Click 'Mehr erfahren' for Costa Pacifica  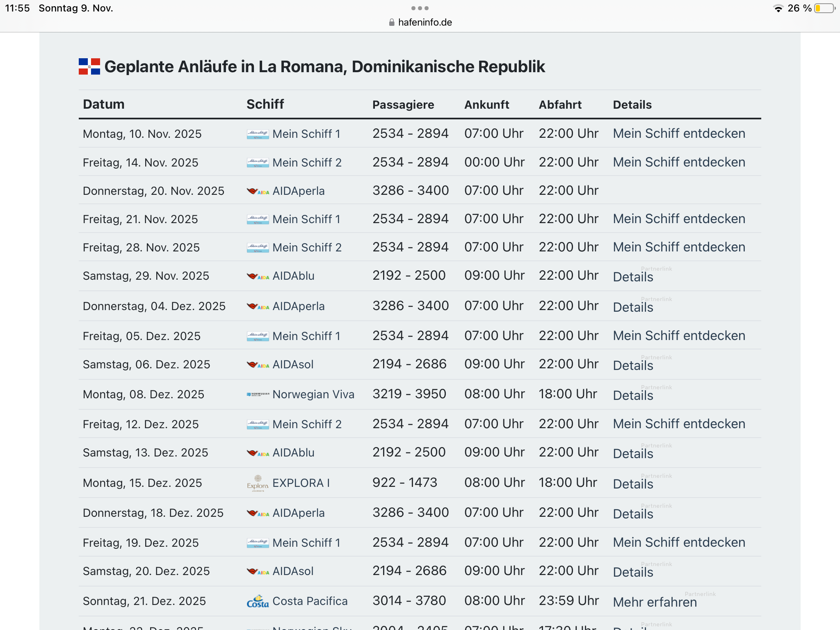(x=655, y=603)
